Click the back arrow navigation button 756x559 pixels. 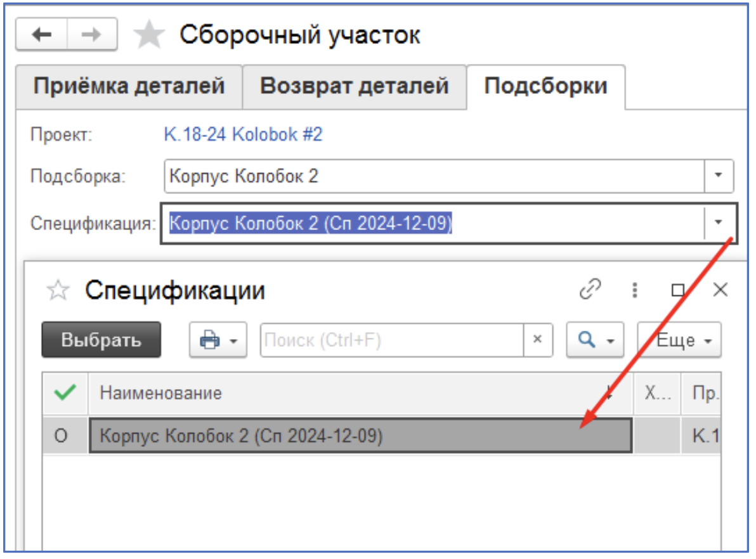(41, 35)
